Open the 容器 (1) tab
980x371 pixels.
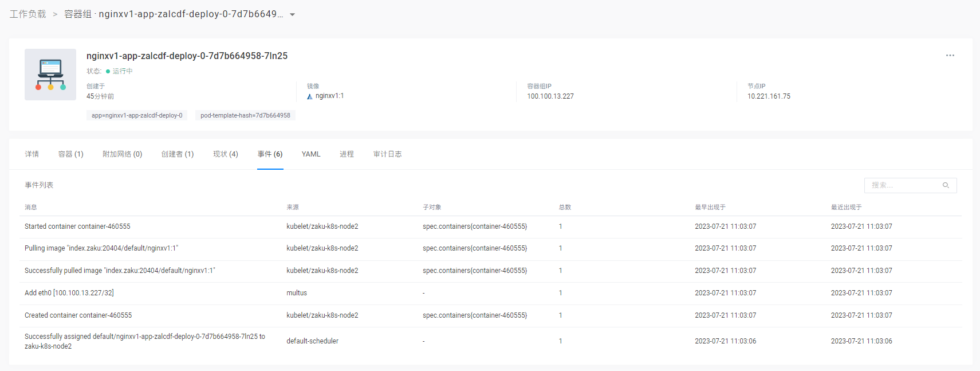point(70,154)
